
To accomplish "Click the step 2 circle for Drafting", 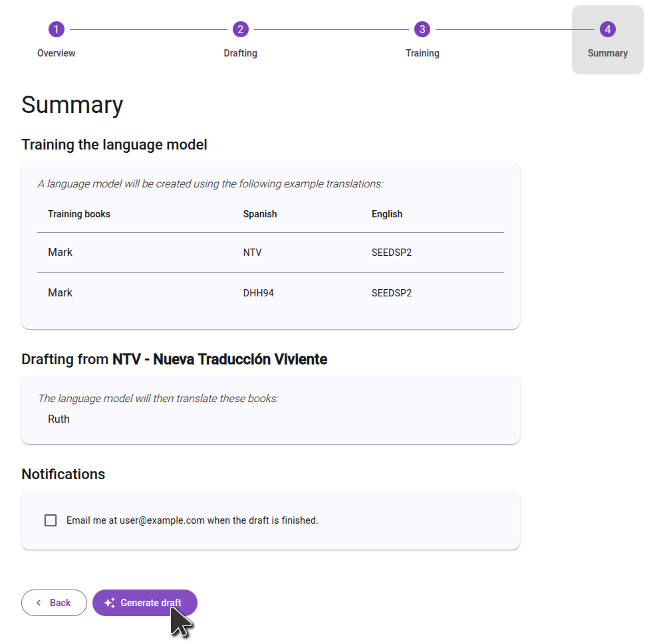I will point(240,29).
